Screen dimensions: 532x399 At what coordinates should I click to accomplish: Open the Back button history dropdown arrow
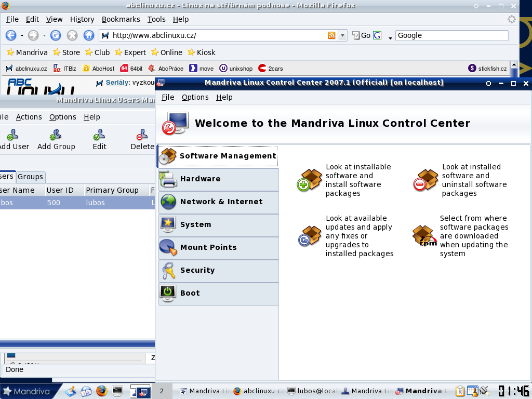(x=22, y=36)
